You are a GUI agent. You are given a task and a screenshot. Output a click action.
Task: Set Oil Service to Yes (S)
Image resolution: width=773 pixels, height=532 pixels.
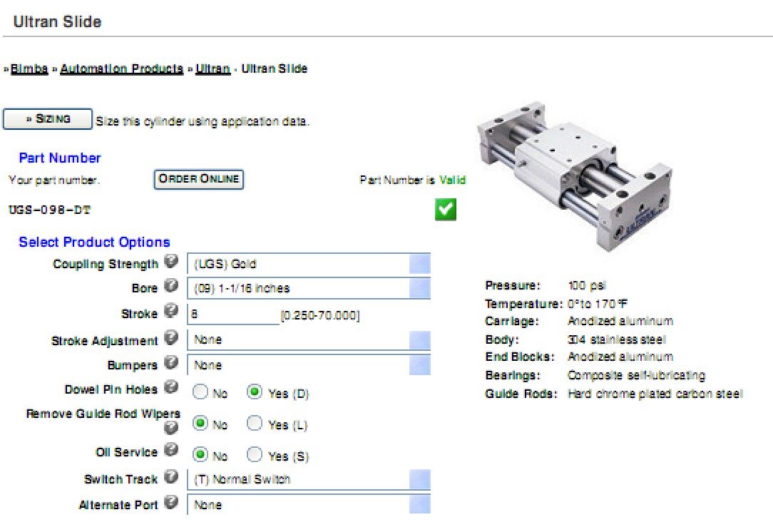[255, 454]
